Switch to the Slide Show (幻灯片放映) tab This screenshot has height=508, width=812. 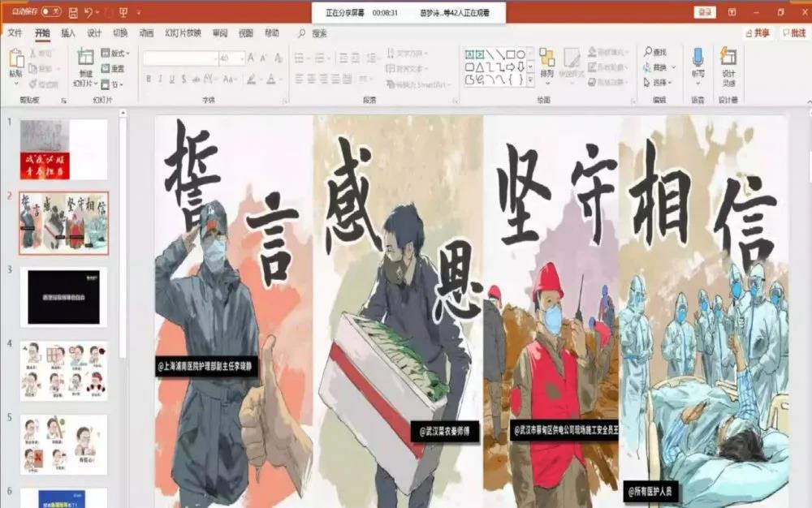click(183, 33)
